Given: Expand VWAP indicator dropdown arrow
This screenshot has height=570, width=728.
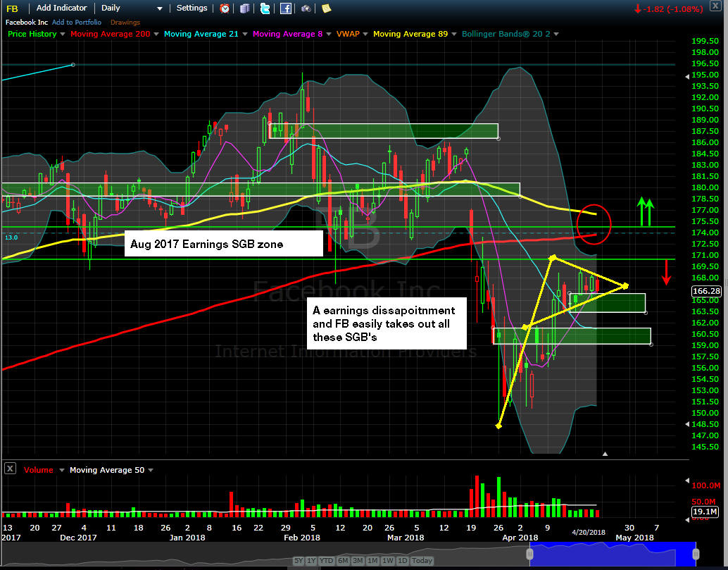Looking at the screenshot, I should (365, 35).
